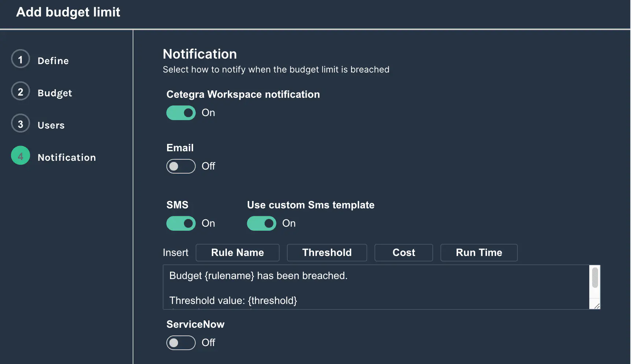The image size is (631, 364).
Task: Click the step 1 Define circle icon
Action: tap(21, 59)
